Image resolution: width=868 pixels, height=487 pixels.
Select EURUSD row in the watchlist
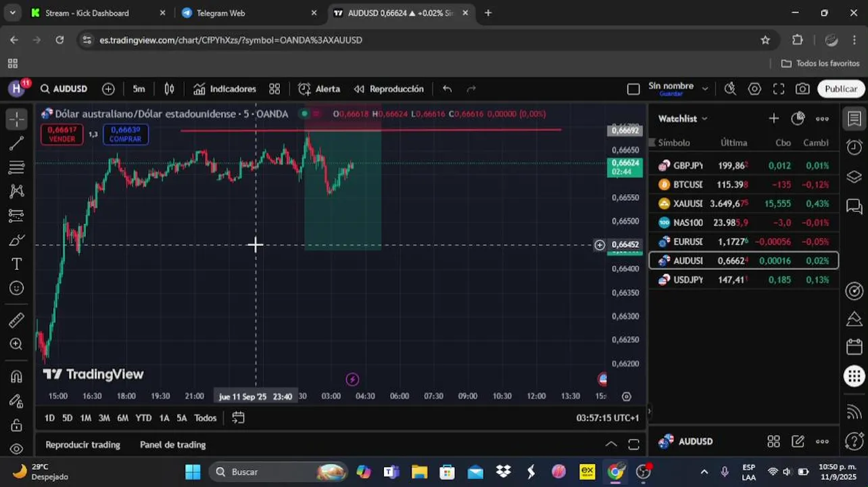(744, 241)
